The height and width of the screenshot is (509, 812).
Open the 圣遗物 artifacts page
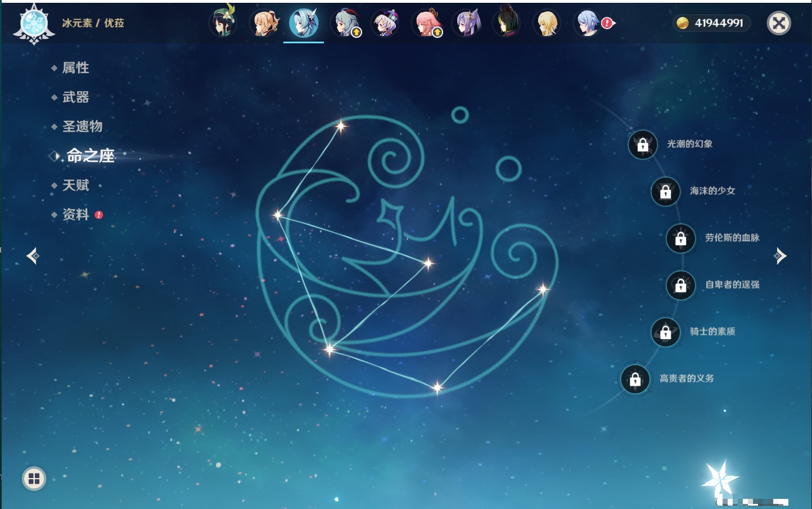[x=82, y=127]
